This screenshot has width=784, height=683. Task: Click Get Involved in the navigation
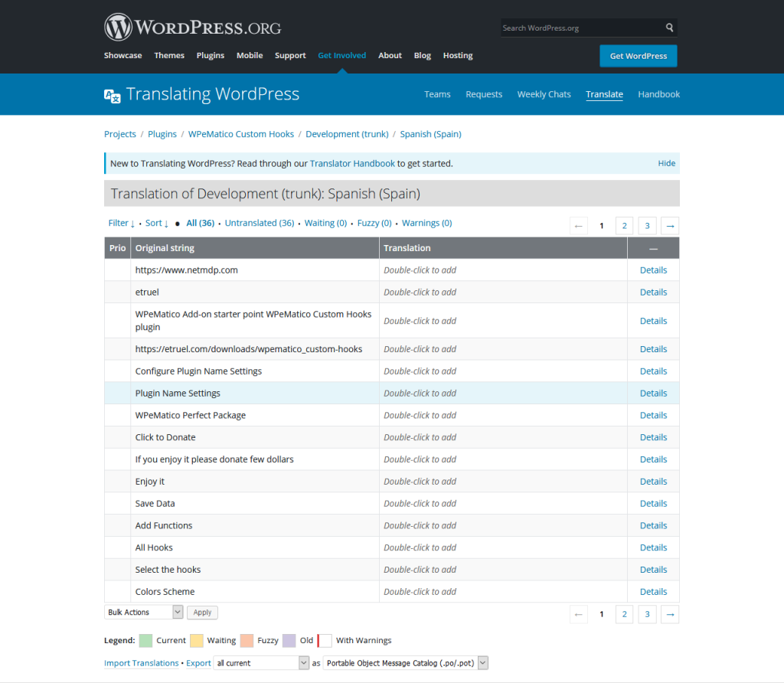point(342,55)
